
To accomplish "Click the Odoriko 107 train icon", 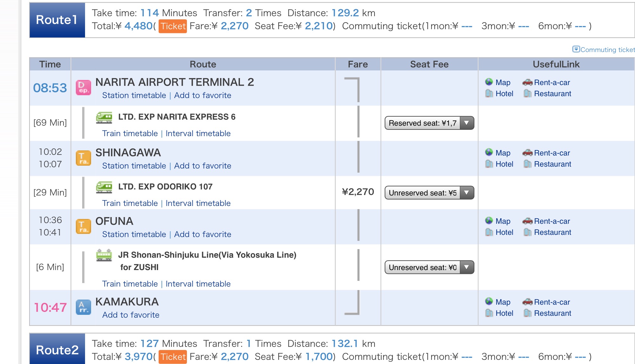I will 104,187.
